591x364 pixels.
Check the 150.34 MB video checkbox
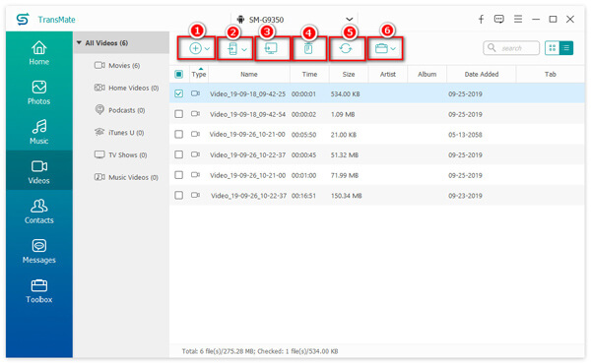(179, 196)
